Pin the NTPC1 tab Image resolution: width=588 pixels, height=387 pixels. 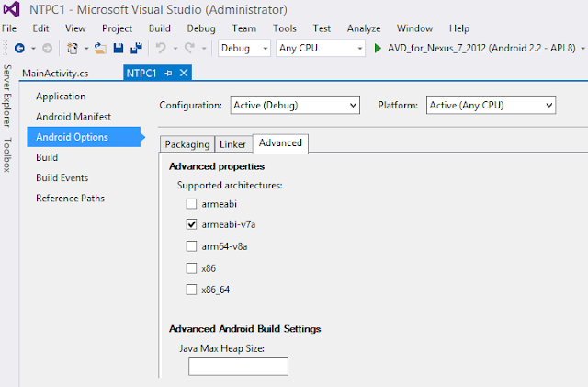point(168,73)
